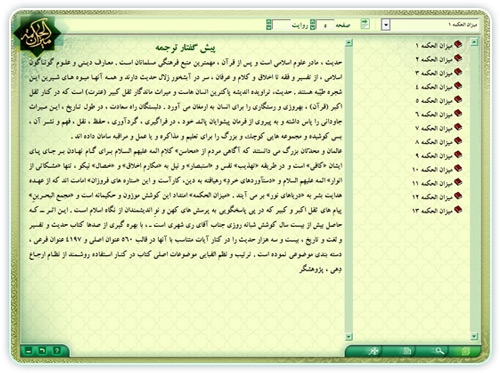Open volume میزان الحکمه ۱۳
500x373 pixels.
437,210
